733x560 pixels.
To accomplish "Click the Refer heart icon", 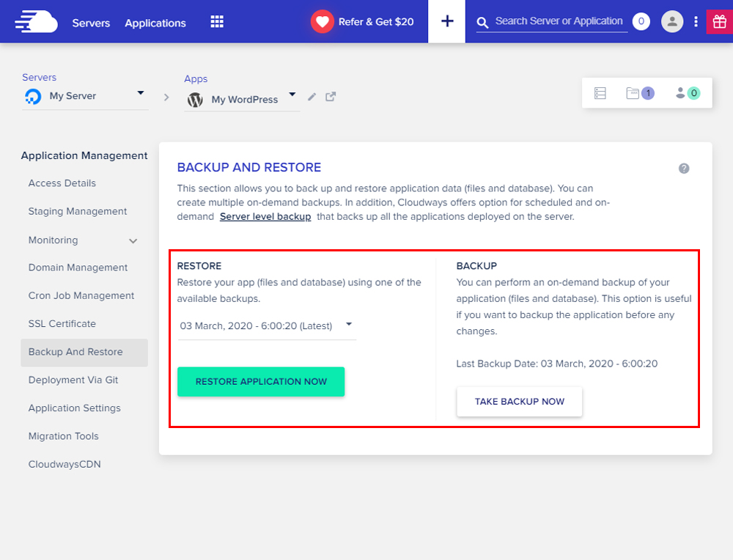I will coord(322,21).
